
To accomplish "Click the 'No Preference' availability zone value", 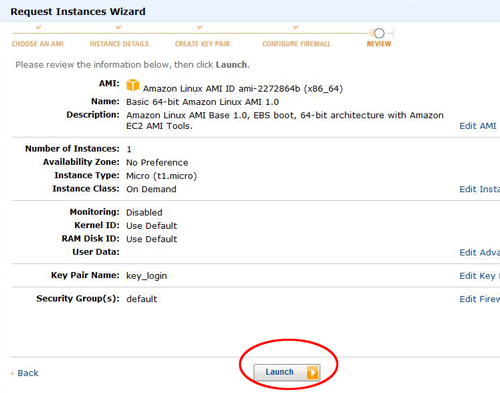I will tap(157, 163).
